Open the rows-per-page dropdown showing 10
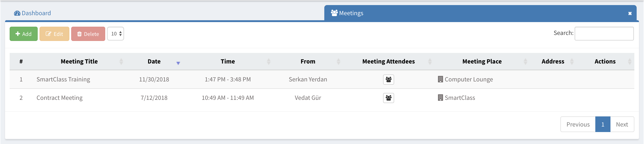 tap(116, 34)
